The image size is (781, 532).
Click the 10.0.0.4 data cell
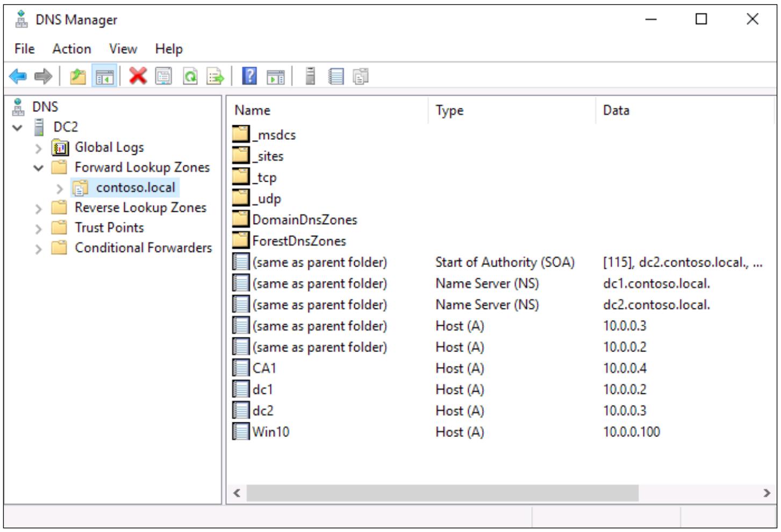coord(625,368)
